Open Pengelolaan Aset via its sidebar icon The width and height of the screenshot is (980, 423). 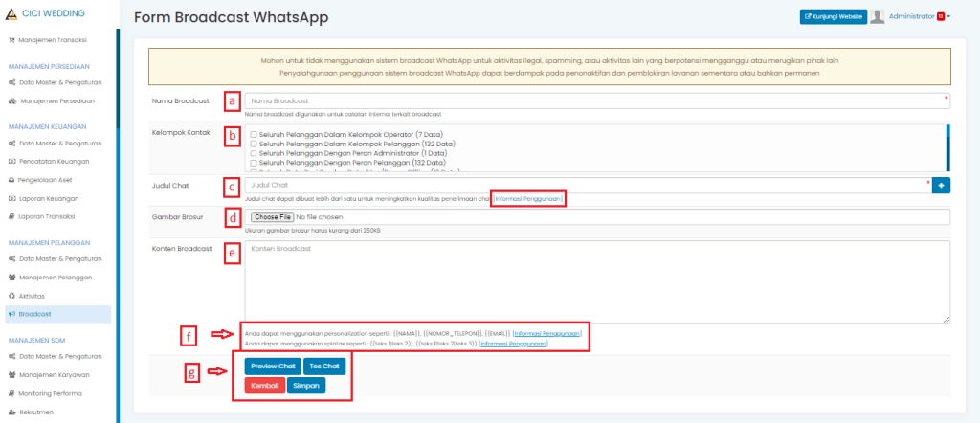pyautogui.click(x=11, y=179)
